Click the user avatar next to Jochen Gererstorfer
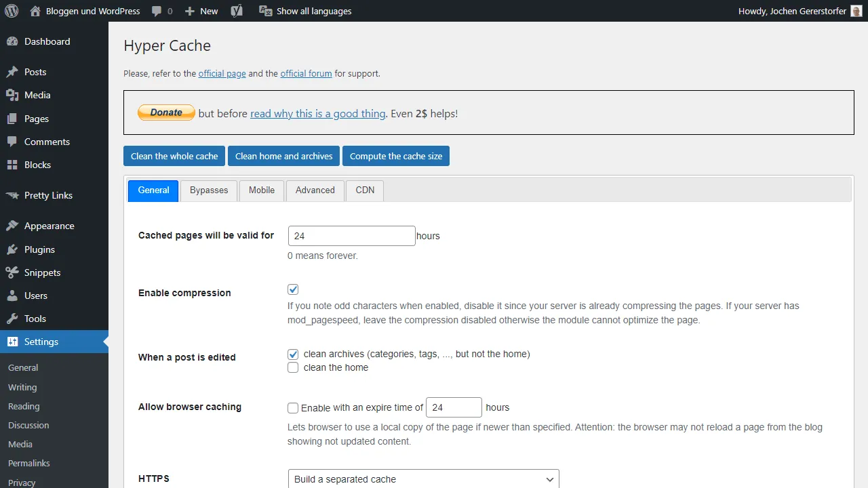The width and height of the screenshot is (868, 488). pos(856,11)
